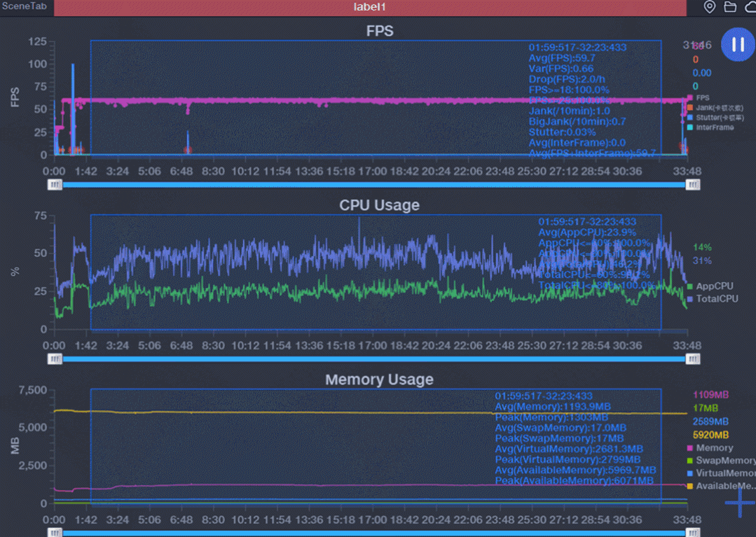Toggle the AvailableMemory legend series

(721, 486)
